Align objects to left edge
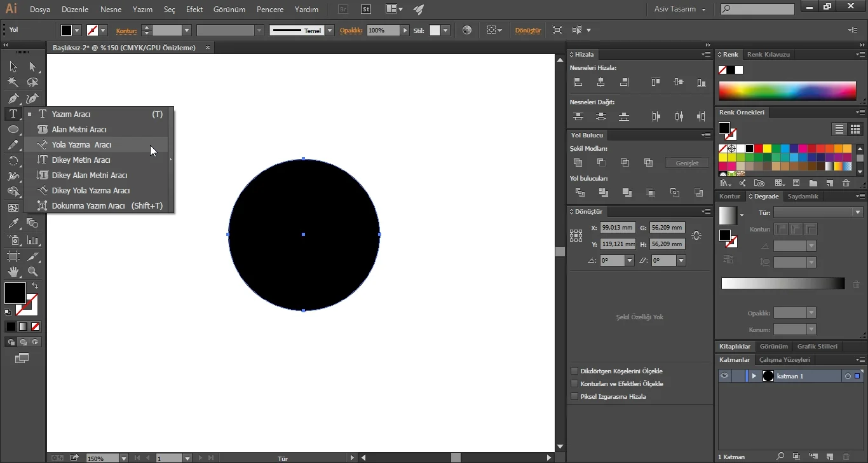The image size is (868, 463). click(x=578, y=82)
